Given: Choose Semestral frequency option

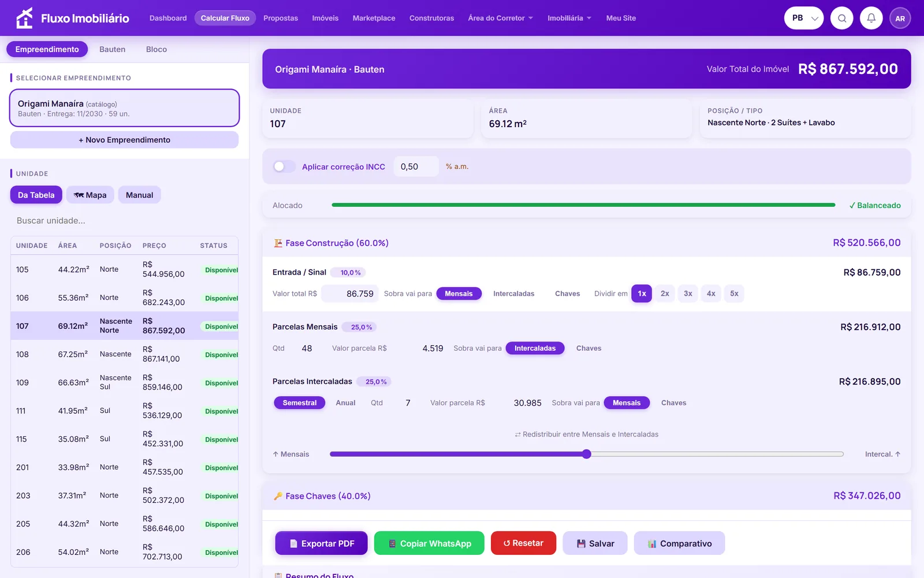Looking at the screenshot, I should (x=300, y=403).
